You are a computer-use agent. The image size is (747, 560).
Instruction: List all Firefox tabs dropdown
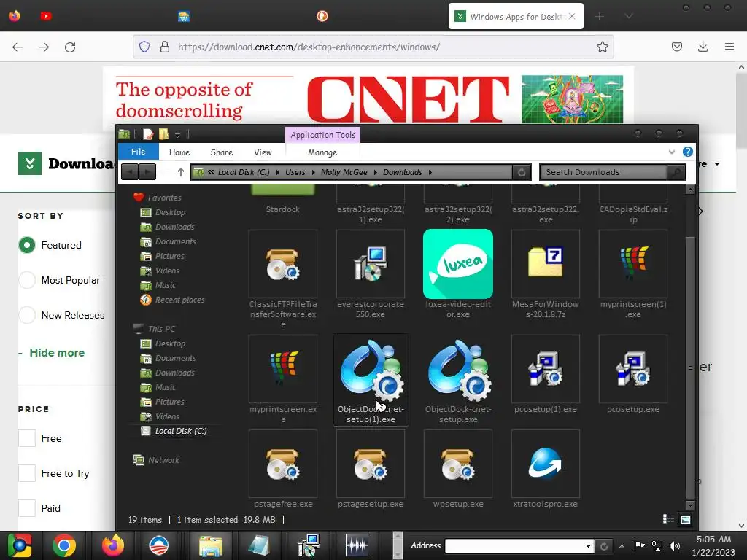(629, 16)
